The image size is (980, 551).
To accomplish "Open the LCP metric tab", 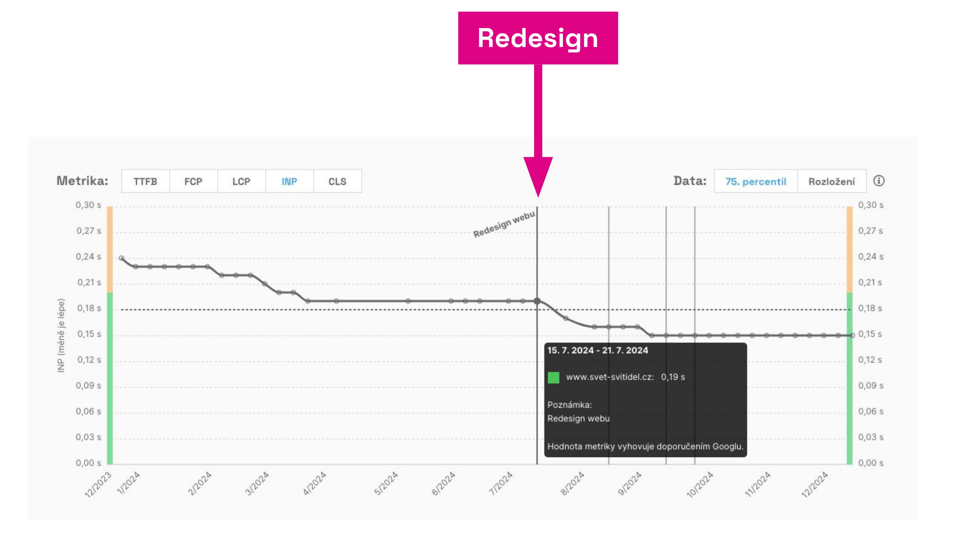I will click(x=241, y=181).
